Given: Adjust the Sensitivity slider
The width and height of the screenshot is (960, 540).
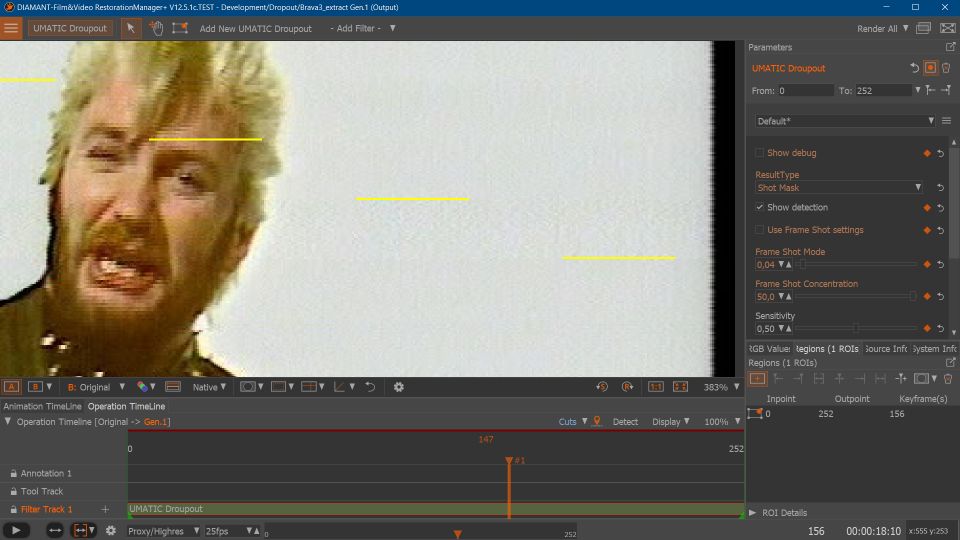Looking at the screenshot, I should pyautogui.click(x=857, y=329).
